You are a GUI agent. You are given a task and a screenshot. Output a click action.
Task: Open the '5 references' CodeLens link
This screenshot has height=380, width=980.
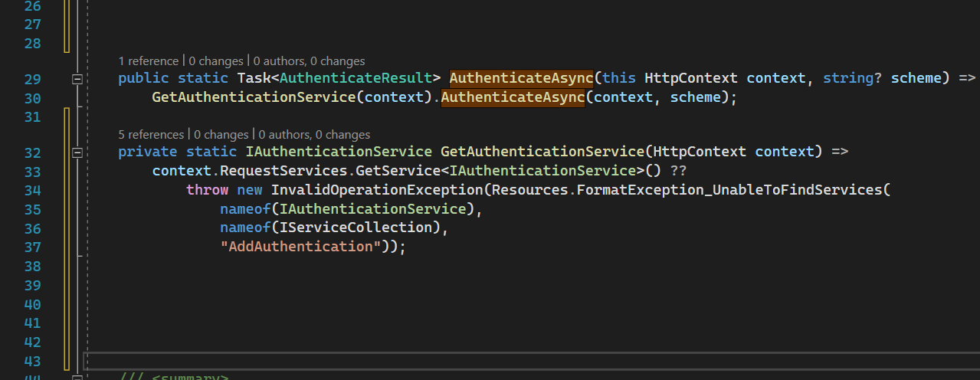pos(151,134)
